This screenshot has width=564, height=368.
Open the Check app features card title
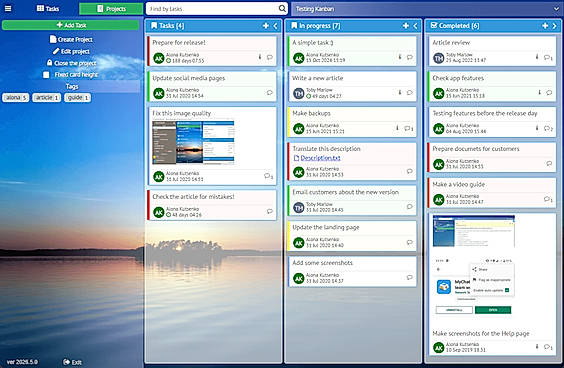(x=458, y=78)
